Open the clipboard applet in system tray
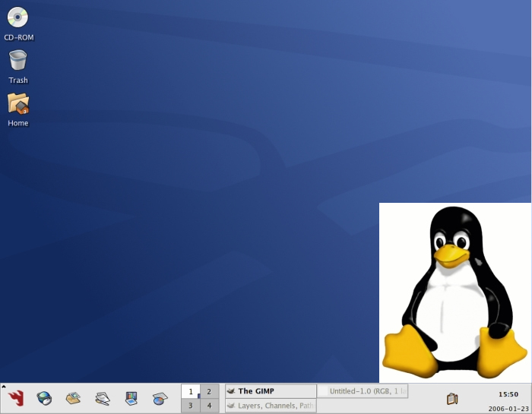Screen dimensions: 532x414 [x=452, y=399]
